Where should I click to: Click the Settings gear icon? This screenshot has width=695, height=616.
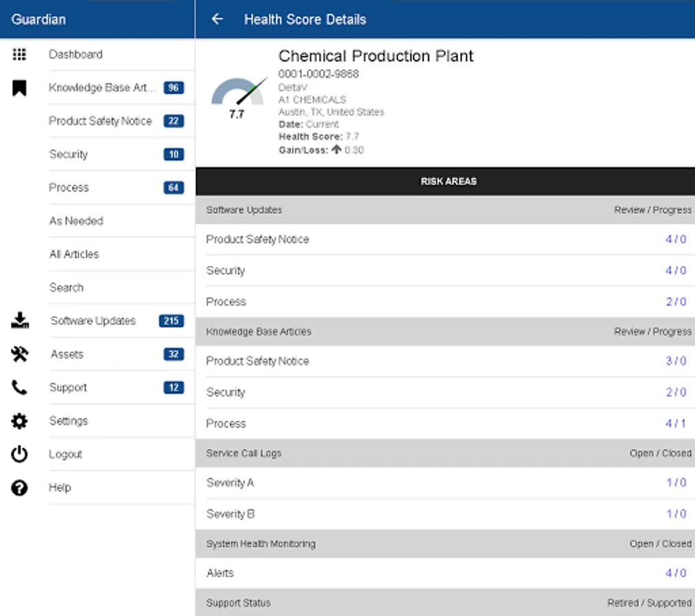pyautogui.click(x=19, y=420)
